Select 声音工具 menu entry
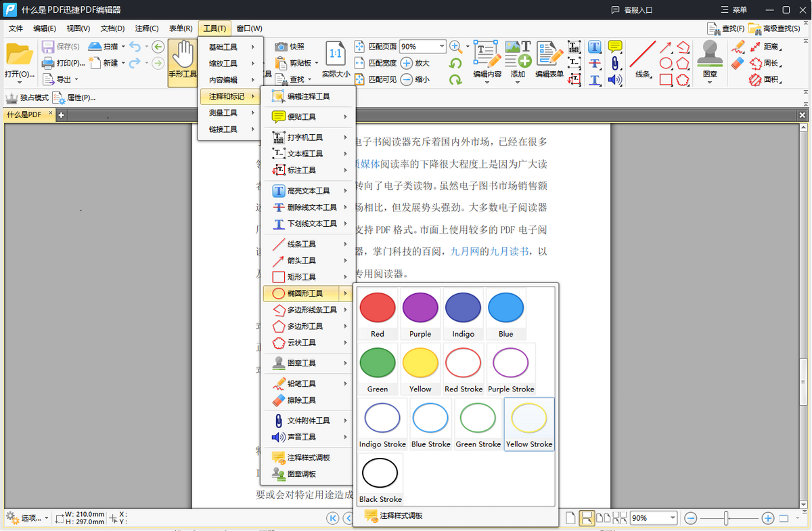812x531 pixels. tap(309, 437)
